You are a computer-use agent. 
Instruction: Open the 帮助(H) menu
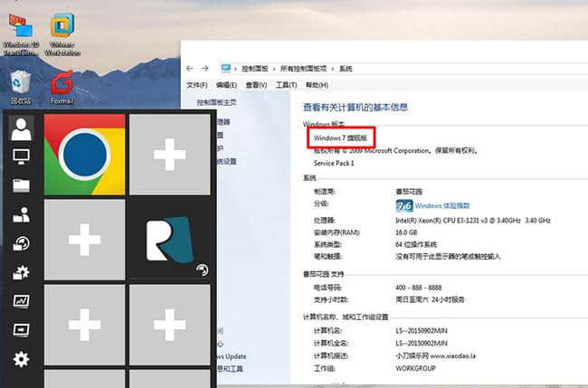(x=317, y=85)
